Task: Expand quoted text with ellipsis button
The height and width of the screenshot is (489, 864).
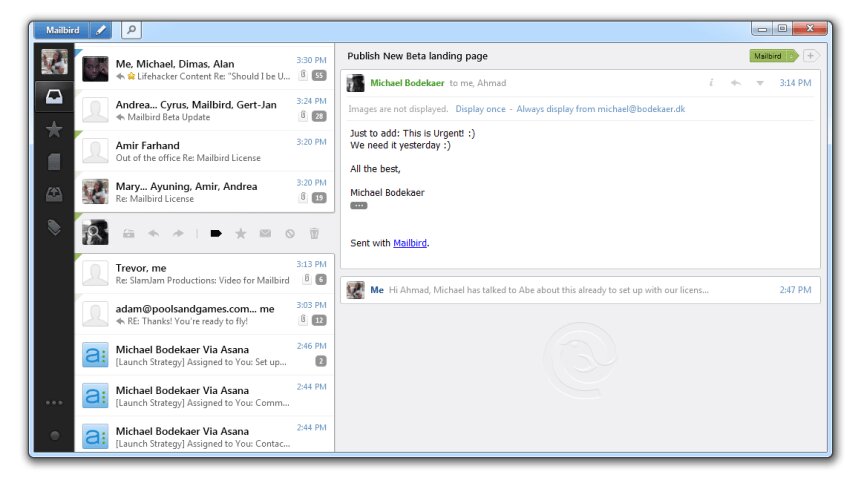Action: tap(359, 206)
